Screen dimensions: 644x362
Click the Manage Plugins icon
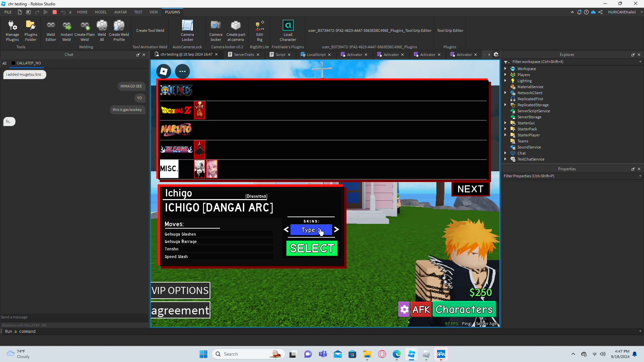pos(12,31)
